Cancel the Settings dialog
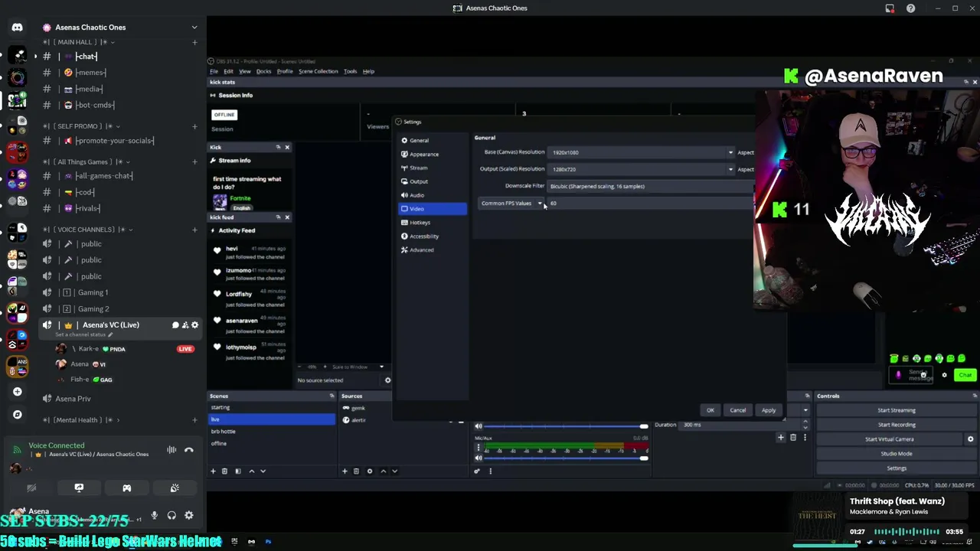 tap(738, 410)
